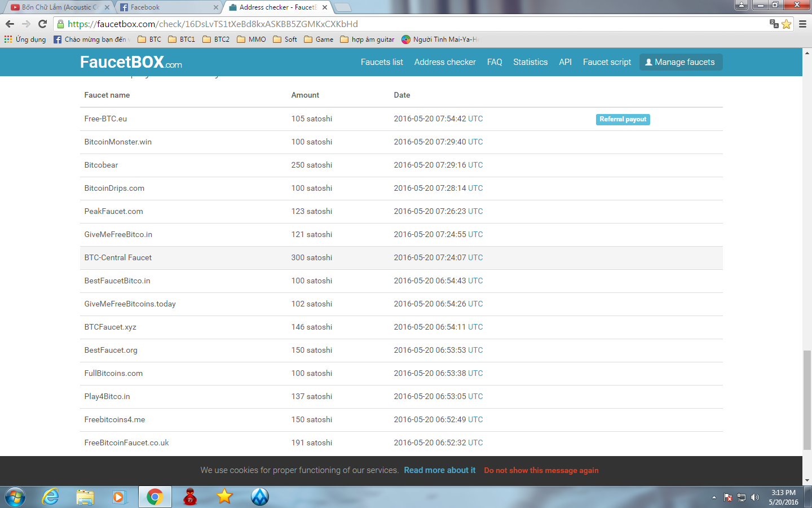
Task: Click the browser Back arrow
Action: pos(10,24)
